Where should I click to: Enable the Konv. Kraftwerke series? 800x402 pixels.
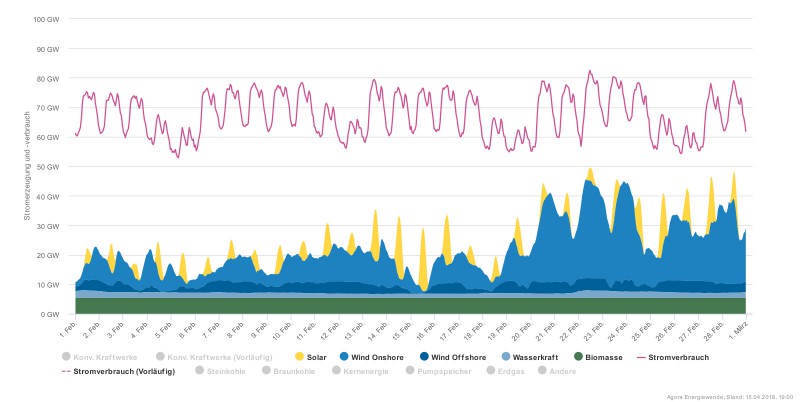(66, 356)
